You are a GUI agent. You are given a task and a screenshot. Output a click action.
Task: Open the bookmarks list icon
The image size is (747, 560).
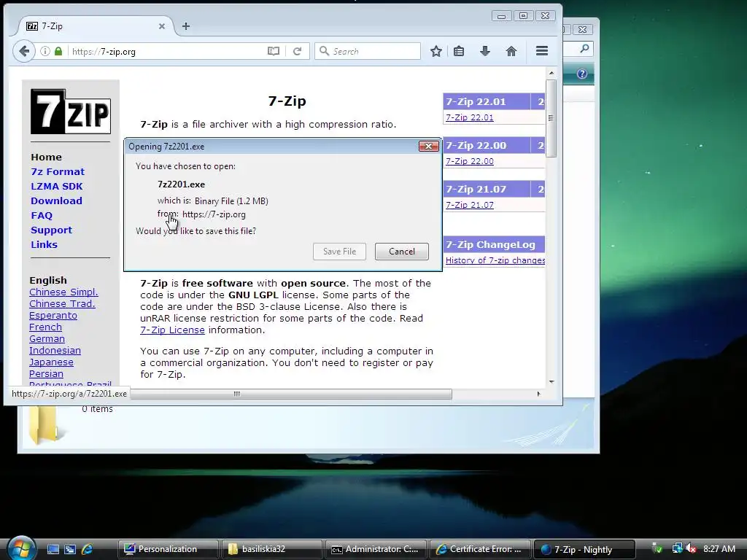click(459, 51)
